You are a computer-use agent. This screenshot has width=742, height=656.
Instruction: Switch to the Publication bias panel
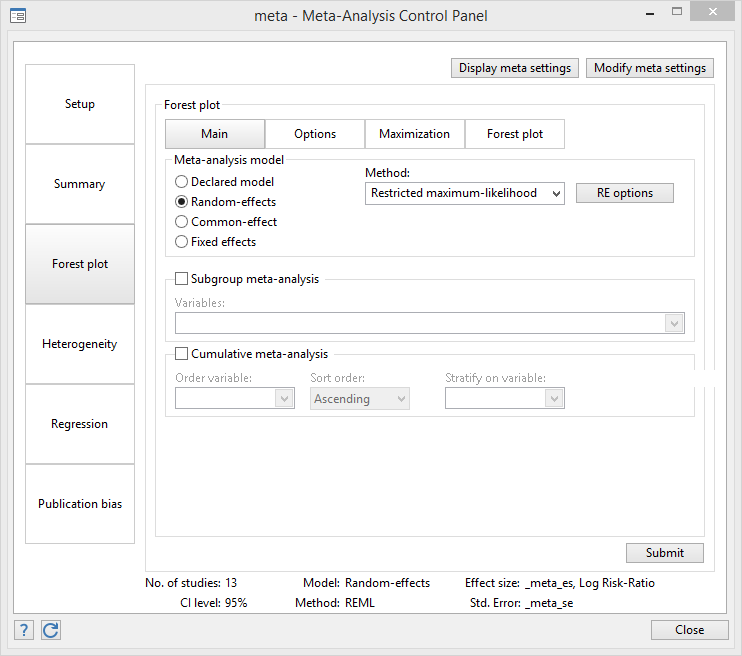(x=80, y=504)
